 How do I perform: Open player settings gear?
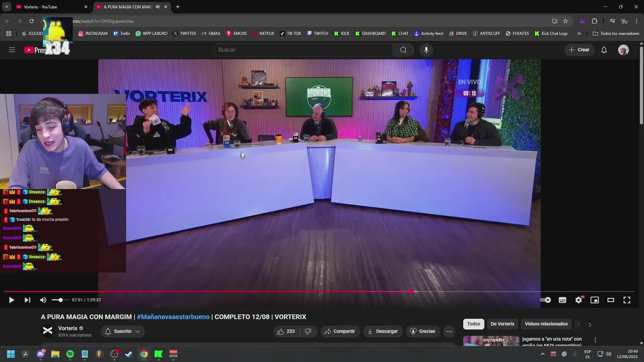(579, 300)
